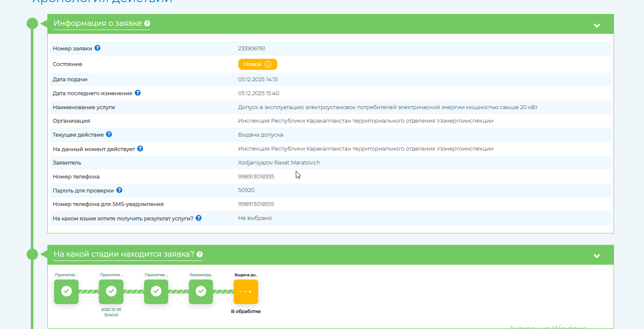
Task: Select the verification password "50920"
Action: (246, 190)
